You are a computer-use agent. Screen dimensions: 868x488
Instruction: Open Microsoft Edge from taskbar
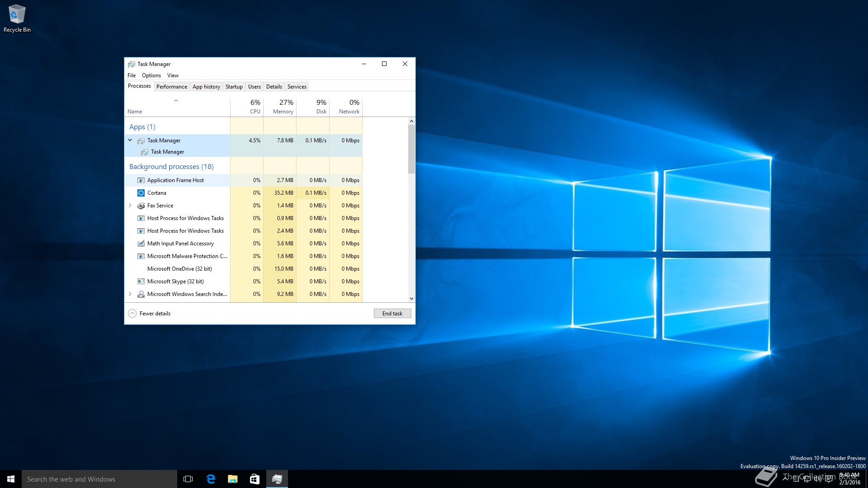click(x=211, y=479)
